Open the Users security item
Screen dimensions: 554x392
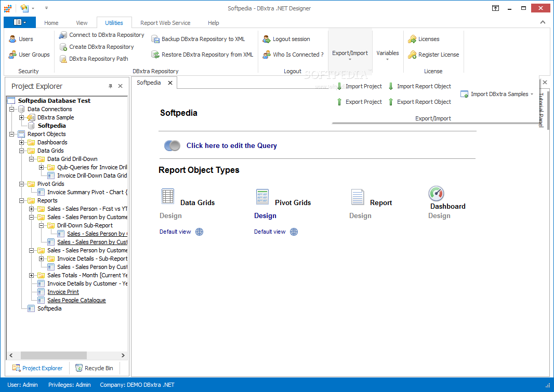21,39
